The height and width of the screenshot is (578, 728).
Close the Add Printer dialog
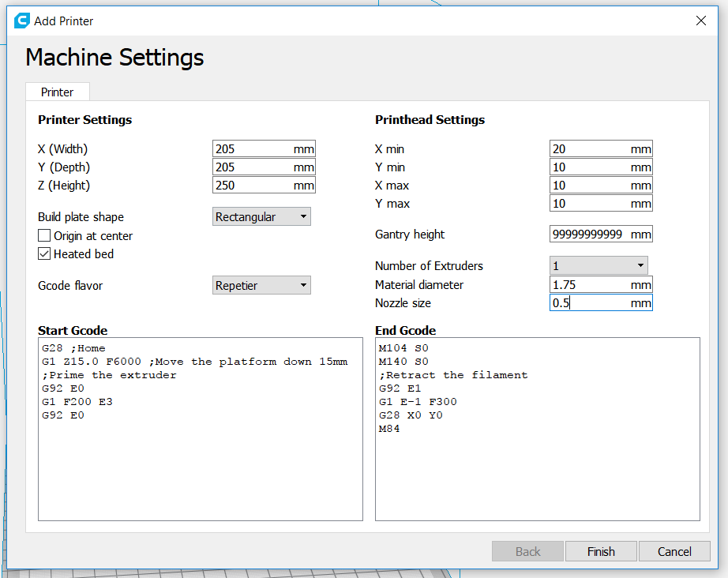tap(700, 21)
